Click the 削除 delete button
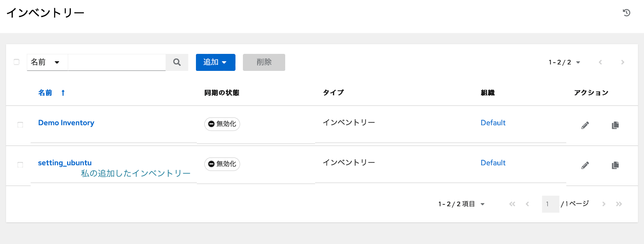The image size is (644, 244). 264,62
